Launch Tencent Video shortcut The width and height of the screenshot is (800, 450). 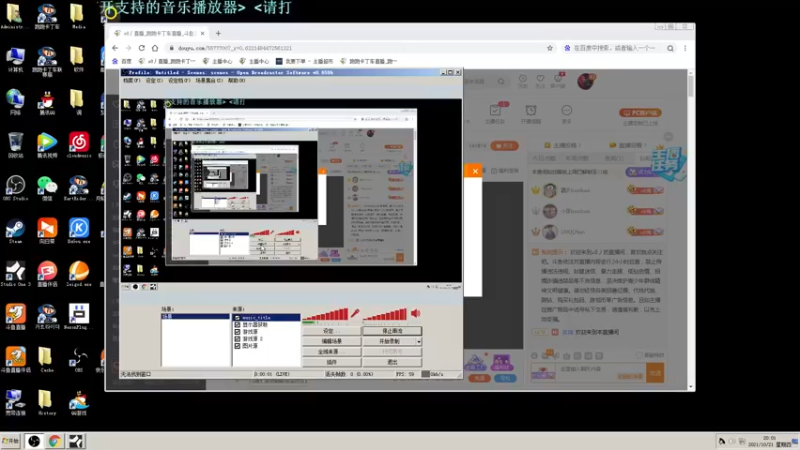pos(46,145)
